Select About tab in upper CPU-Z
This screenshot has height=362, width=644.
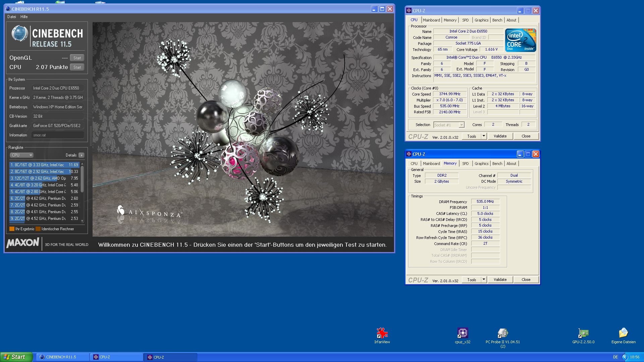pos(512,20)
